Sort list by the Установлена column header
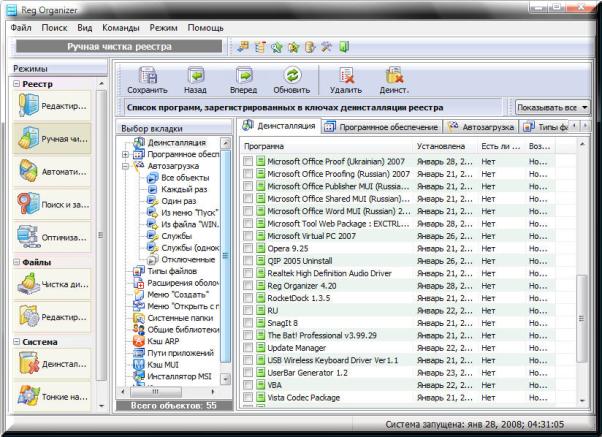602x437 pixels. (444, 146)
